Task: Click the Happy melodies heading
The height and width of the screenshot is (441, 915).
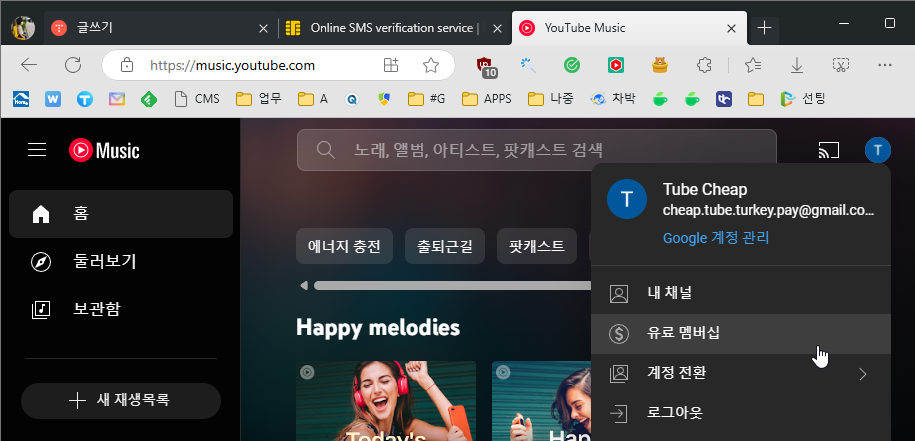Action: coord(378,327)
